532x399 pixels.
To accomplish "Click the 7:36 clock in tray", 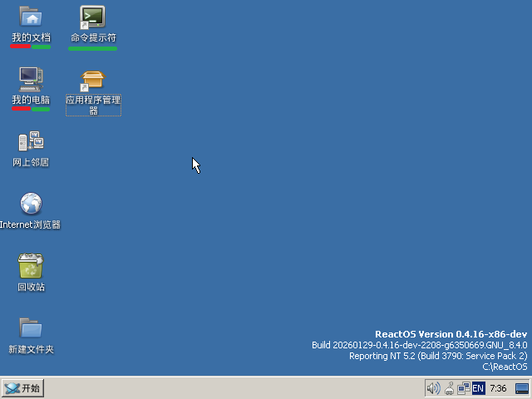I will click(499, 388).
